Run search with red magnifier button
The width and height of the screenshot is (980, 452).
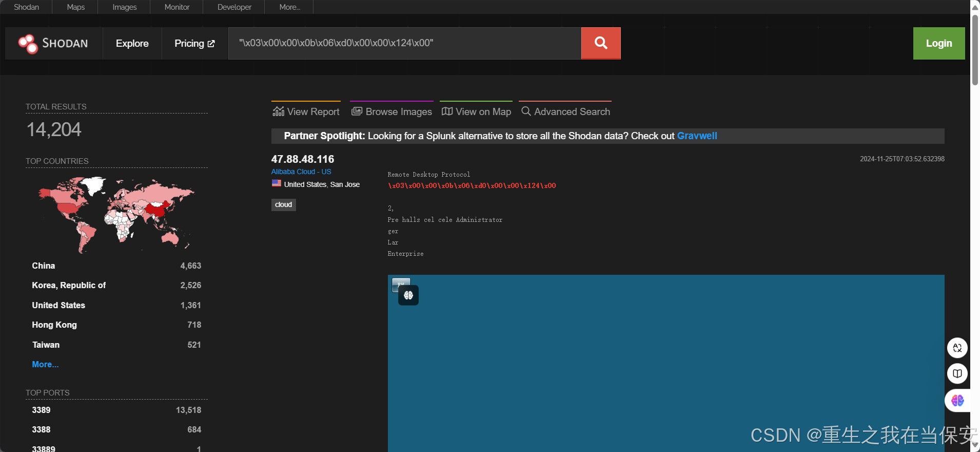601,43
